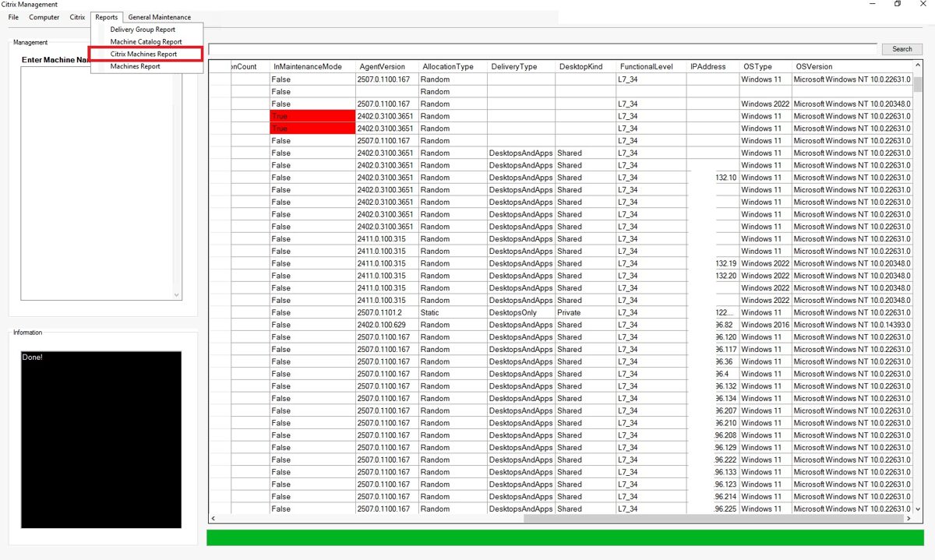935x560 pixels.
Task: Focus the search text field
Action: click(543, 49)
